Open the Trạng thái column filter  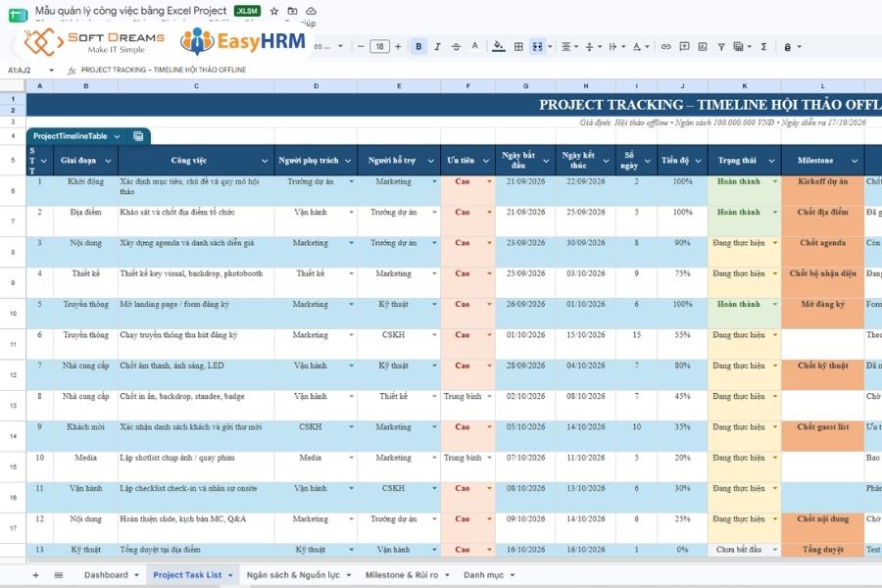pyautogui.click(x=771, y=161)
